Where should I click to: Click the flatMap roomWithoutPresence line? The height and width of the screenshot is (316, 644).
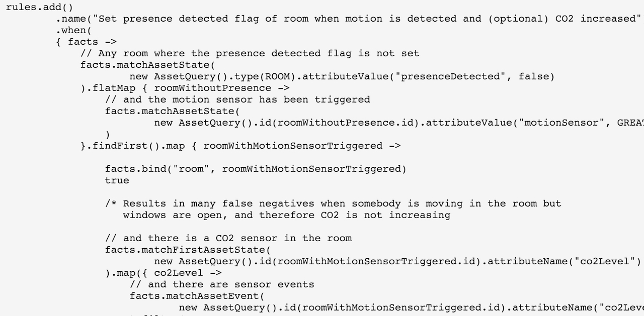[x=185, y=88]
